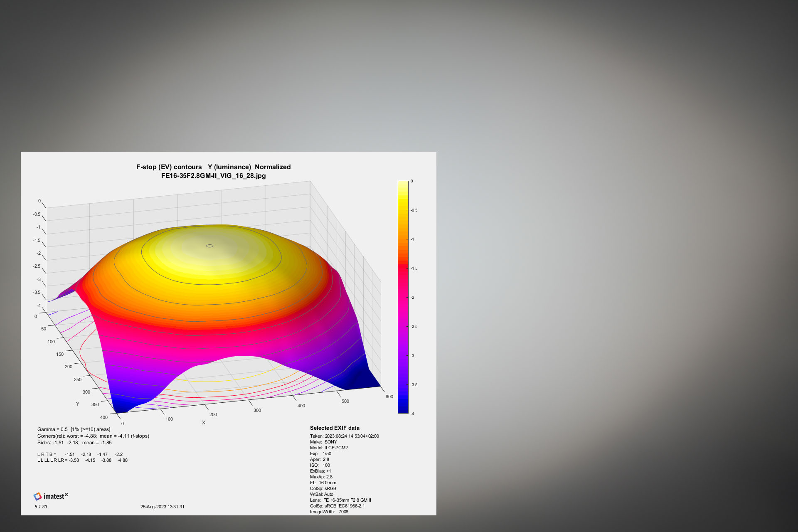Click the small ellipse marker at surface peak
This screenshot has width=798, height=532.
point(210,246)
